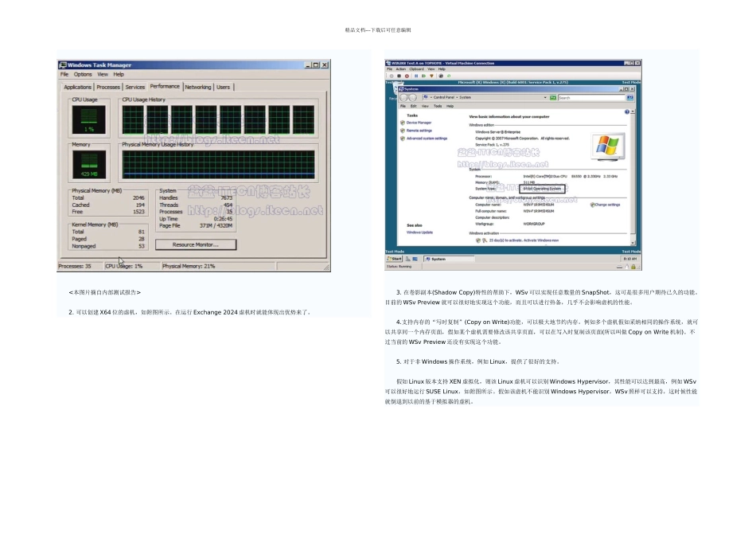756x535 pixels.
Task: Click the lock icon in VM status bar
Action: [x=633, y=266]
